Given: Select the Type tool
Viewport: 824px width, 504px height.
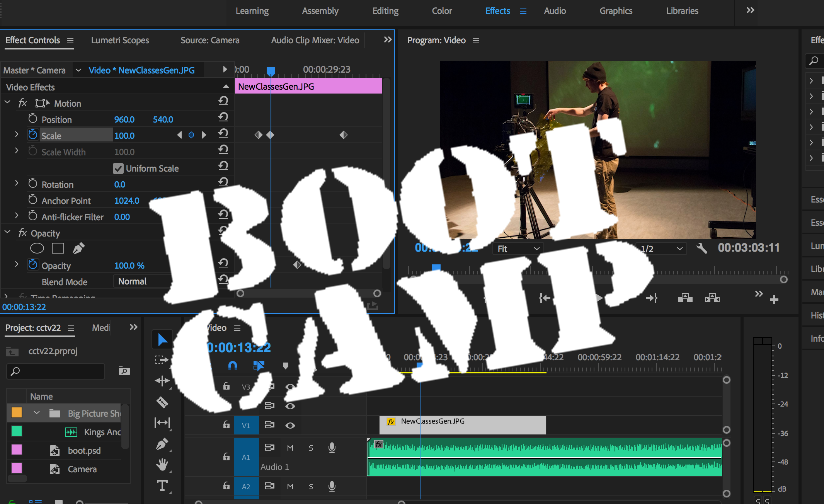Looking at the screenshot, I should click(x=162, y=485).
